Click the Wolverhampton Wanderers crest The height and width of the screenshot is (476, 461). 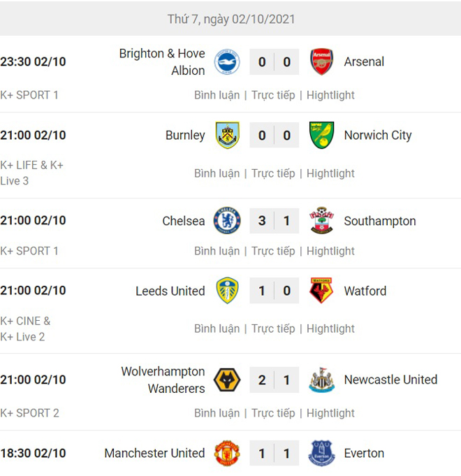[226, 380]
